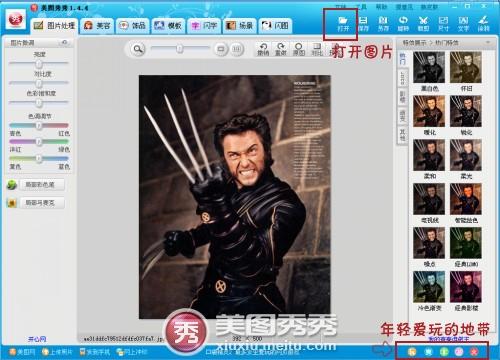Switch to the 场景 (Scene) tab
Image resolution: width=500 pixels, height=360 pixels.
[x=239, y=26]
